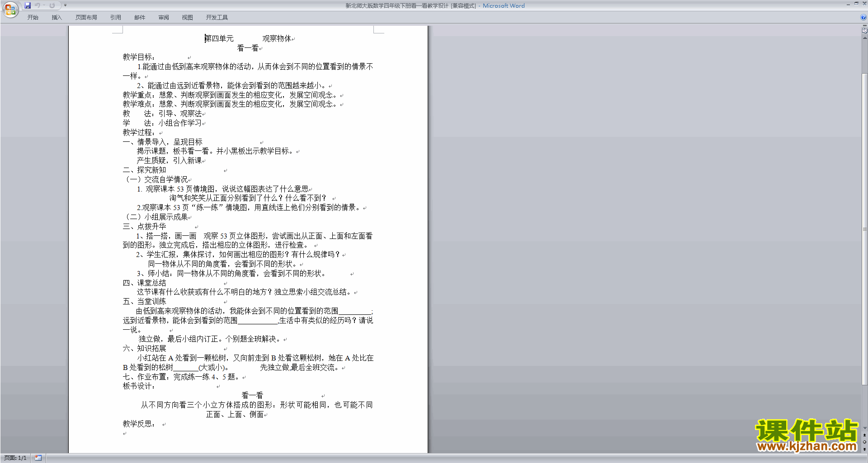Viewport: 868px width, 463px height.
Task: Click the line 正面、上面、侧面
Action: [235, 415]
